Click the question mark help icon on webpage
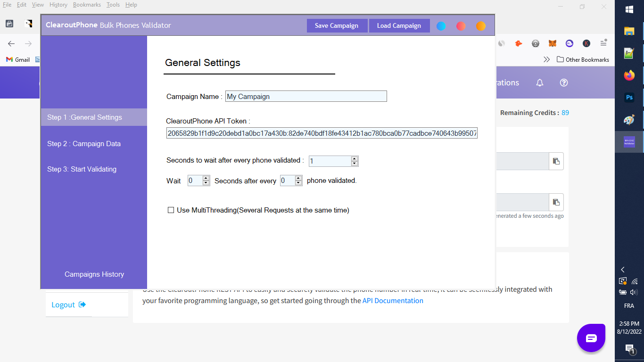 [564, 82]
